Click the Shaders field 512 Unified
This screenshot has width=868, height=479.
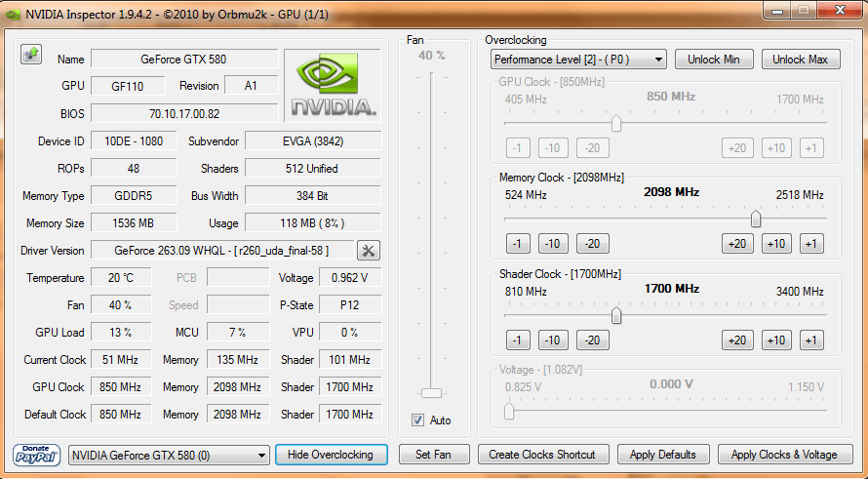pyautogui.click(x=313, y=169)
